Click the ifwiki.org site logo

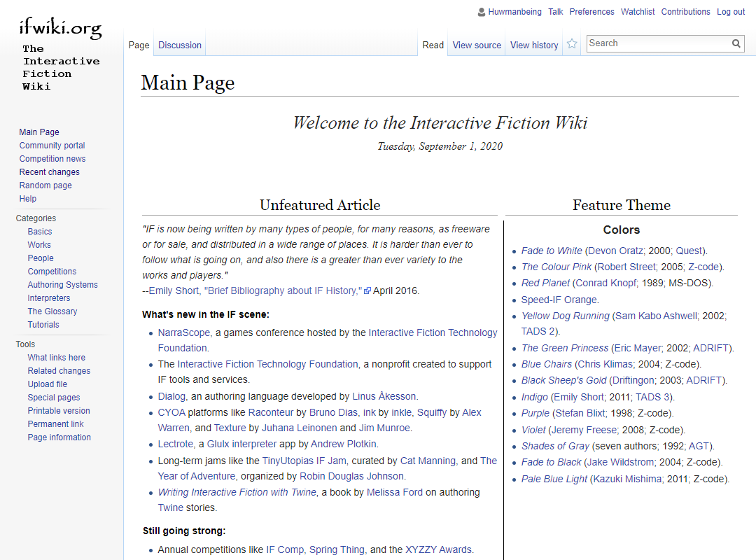[x=60, y=54]
